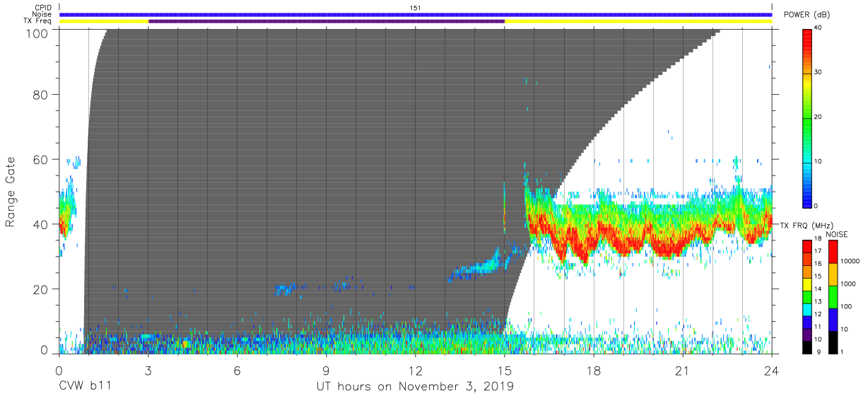Click the '80' tick on Range Gate axis
The height and width of the screenshot is (401, 868).
[41, 94]
